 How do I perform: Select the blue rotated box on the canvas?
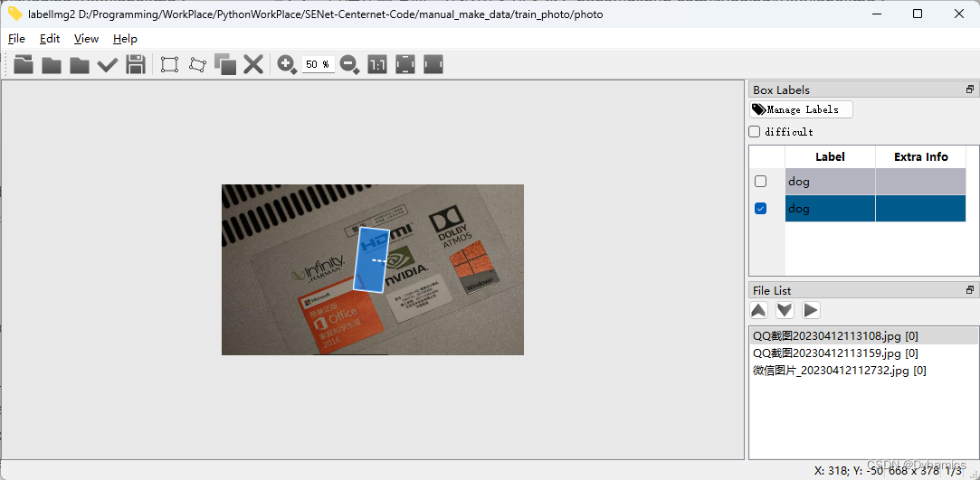(x=372, y=259)
